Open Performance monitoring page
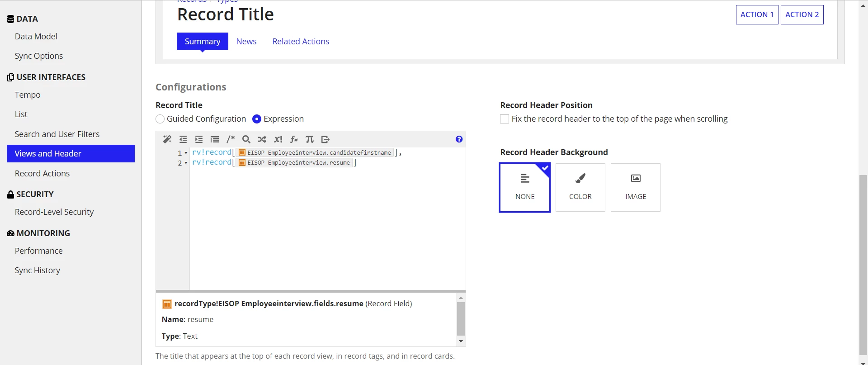 (39, 251)
